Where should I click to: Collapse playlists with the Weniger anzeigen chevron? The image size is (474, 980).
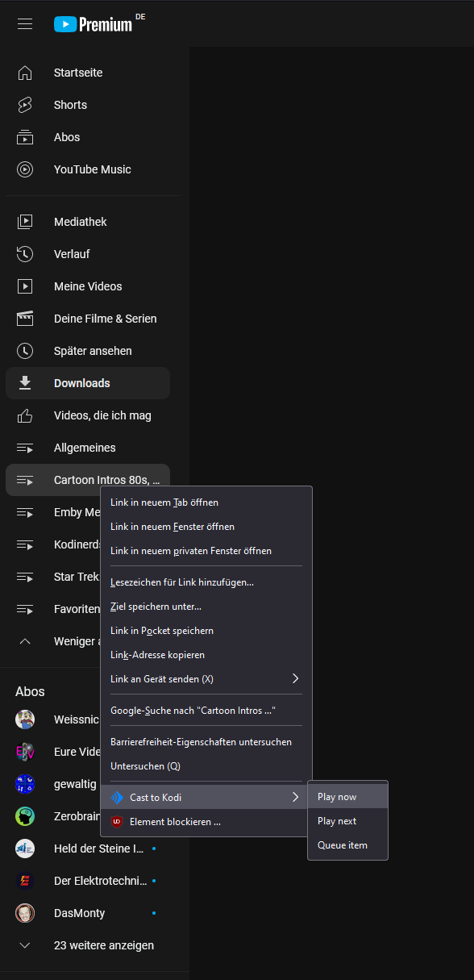[x=25, y=641]
